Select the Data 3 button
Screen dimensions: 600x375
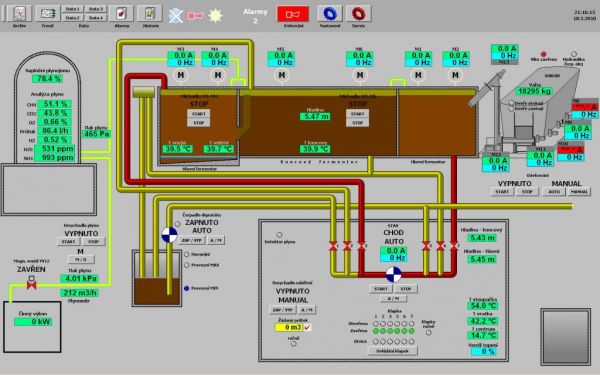[96, 9]
